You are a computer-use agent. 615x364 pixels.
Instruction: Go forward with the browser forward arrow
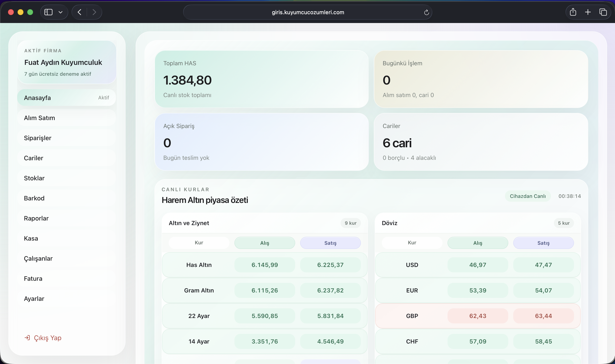pos(94,12)
